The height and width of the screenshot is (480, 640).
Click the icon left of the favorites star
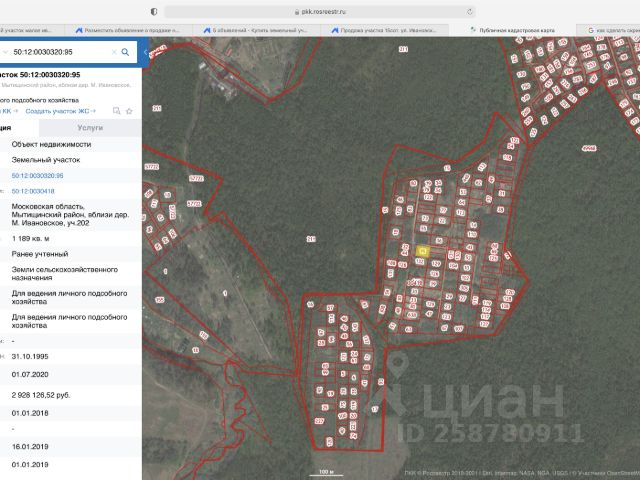tap(116, 111)
